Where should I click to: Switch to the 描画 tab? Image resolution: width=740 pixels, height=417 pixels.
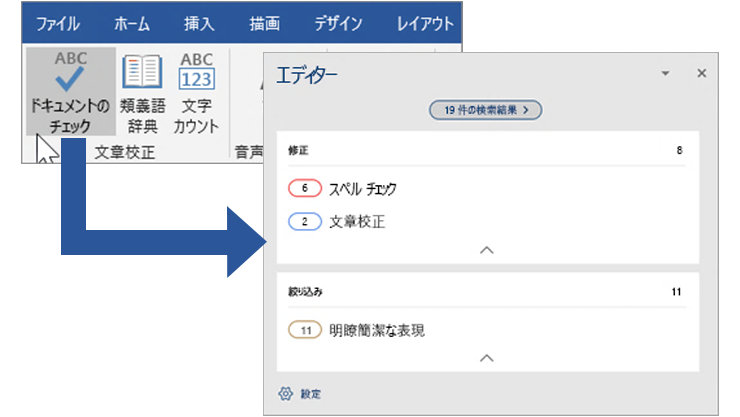[x=264, y=24]
